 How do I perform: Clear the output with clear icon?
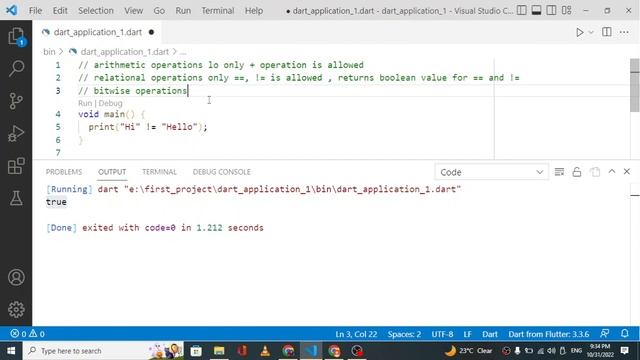[x=559, y=172]
